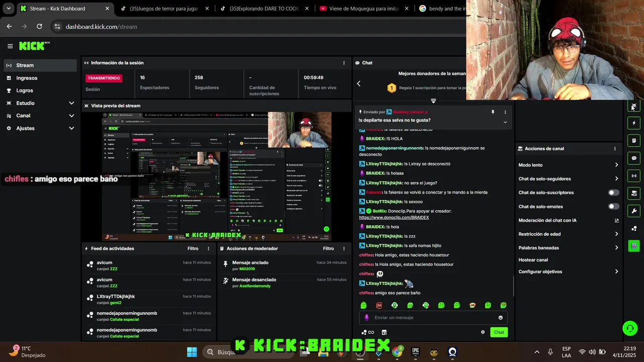Click Hostear canal
Viewport: 644px width, 362px height.
(x=533, y=260)
